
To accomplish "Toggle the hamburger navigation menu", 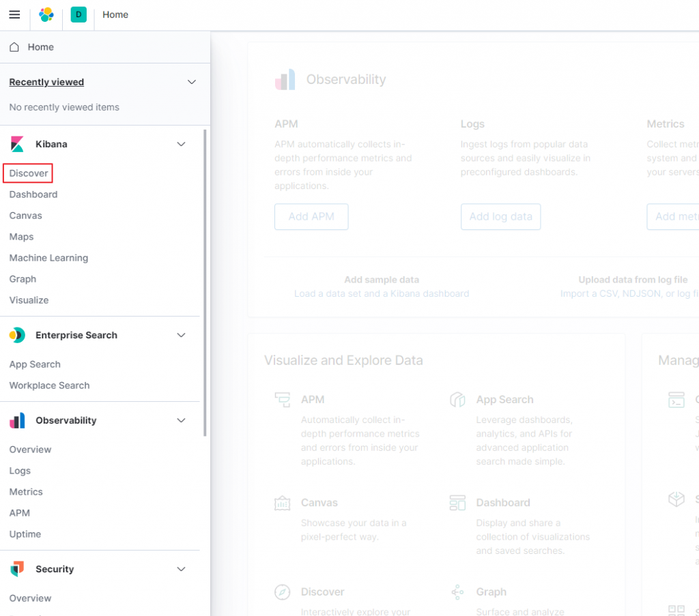I will click(x=15, y=15).
